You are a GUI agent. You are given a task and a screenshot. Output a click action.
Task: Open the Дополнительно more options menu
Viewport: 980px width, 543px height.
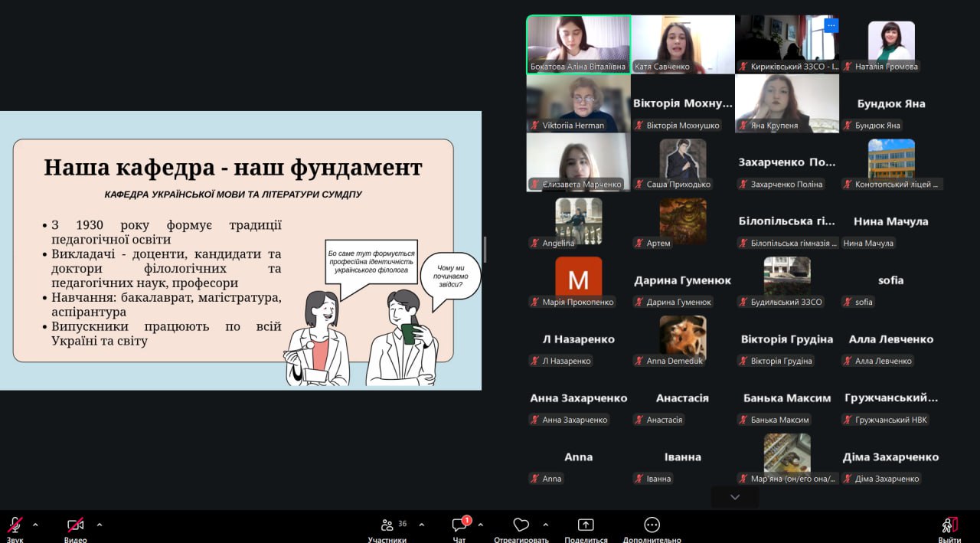pyautogui.click(x=652, y=525)
